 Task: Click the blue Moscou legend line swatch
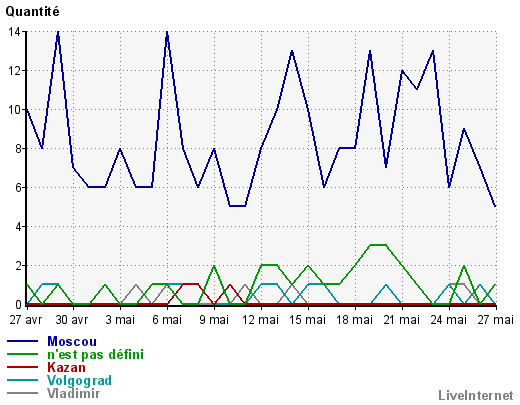click(x=22, y=341)
